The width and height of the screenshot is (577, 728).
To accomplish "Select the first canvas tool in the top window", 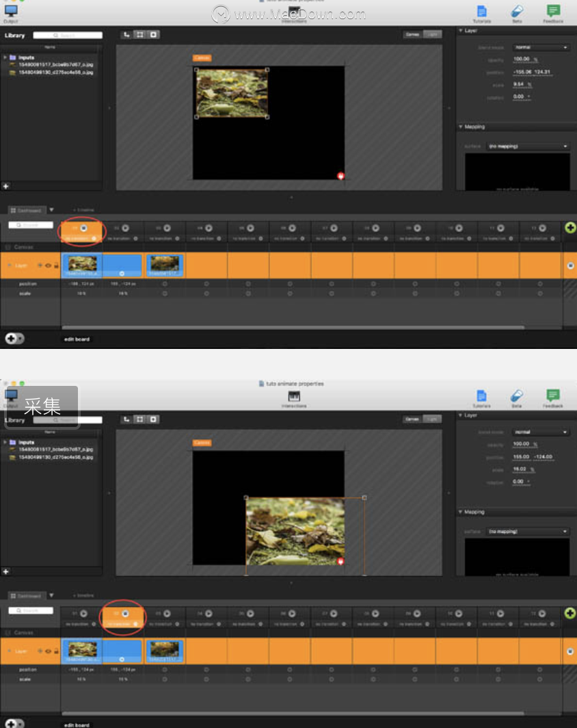I will click(x=126, y=35).
